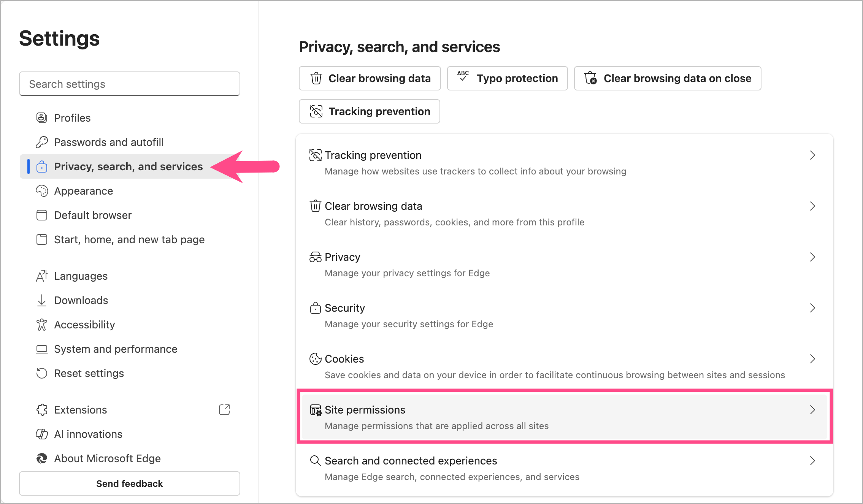Open System and performance settings

click(x=116, y=349)
